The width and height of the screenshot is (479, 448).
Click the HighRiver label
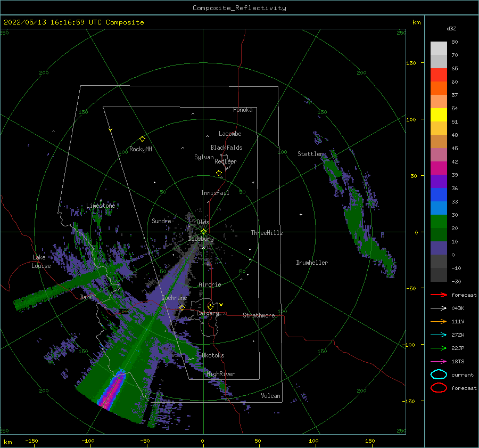coord(221,374)
